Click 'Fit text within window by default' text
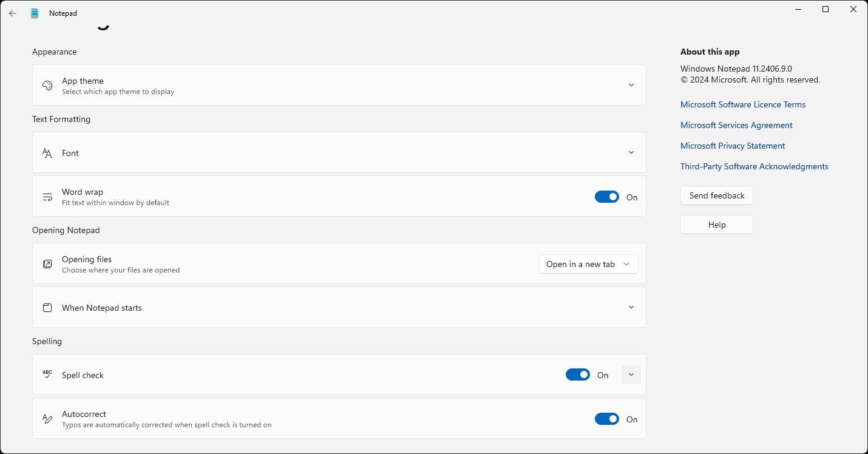 (x=115, y=203)
